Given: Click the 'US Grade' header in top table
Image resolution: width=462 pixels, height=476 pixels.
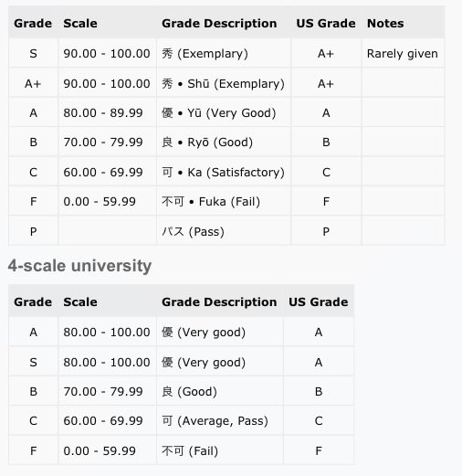Looking at the screenshot, I should coord(326,24).
